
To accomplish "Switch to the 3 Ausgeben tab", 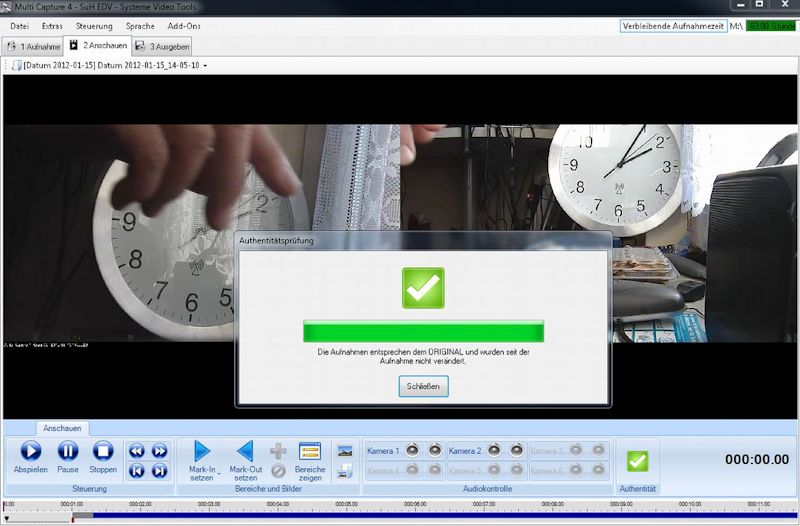I will (x=162, y=46).
